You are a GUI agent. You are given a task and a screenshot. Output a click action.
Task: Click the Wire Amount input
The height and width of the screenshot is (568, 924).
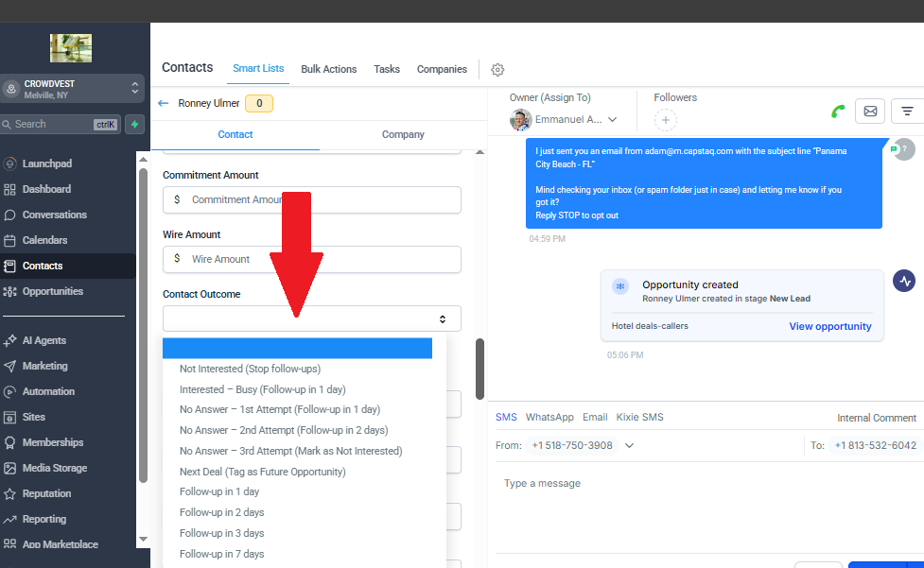click(x=312, y=259)
